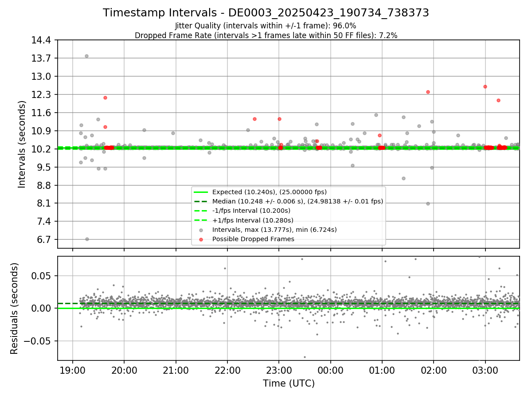Click the 00:00 x-axis tick label
Image resolution: width=532 pixels, height=399 pixels.
[x=330, y=370]
